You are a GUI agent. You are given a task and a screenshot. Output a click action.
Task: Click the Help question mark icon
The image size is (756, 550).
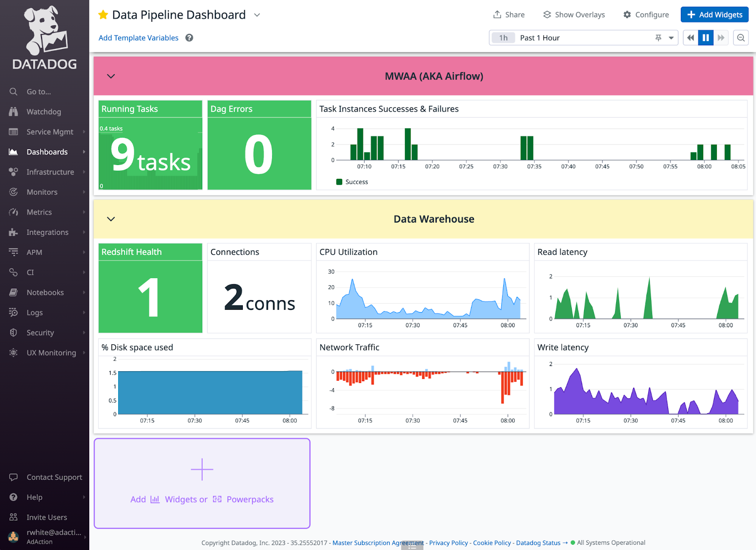[13, 498]
